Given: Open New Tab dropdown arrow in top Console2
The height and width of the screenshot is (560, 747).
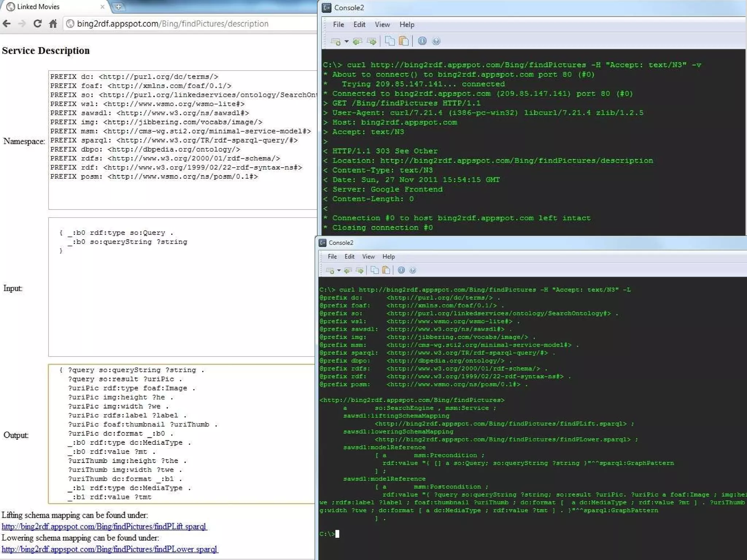Looking at the screenshot, I should (347, 41).
